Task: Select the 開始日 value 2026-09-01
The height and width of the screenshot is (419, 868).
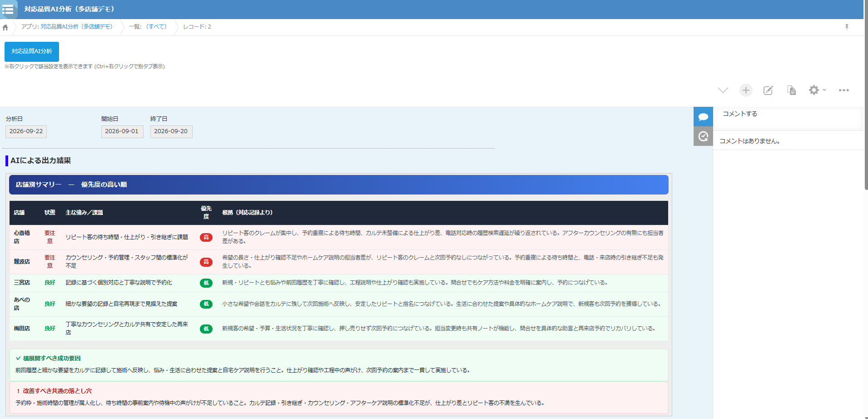Action: tap(122, 131)
